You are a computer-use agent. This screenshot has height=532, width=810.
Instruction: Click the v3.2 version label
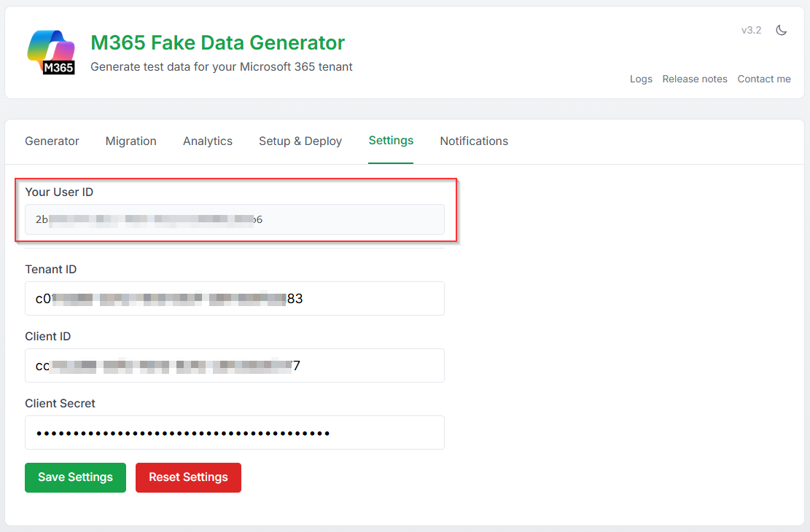pyautogui.click(x=751, y=31)
